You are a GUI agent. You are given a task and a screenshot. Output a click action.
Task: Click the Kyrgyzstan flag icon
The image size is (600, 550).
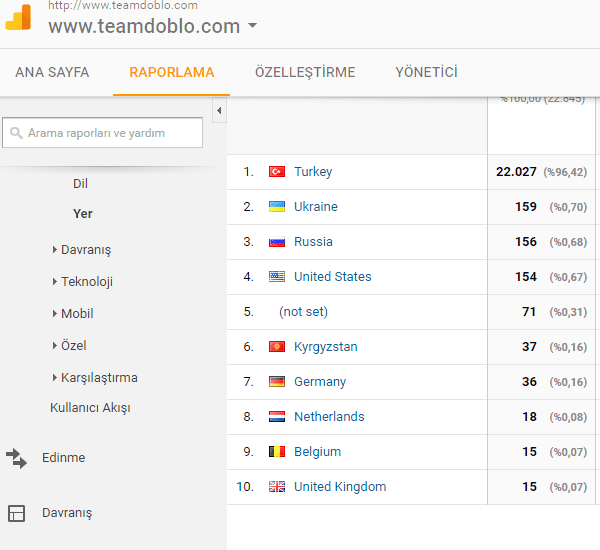(x=277, y=347)
